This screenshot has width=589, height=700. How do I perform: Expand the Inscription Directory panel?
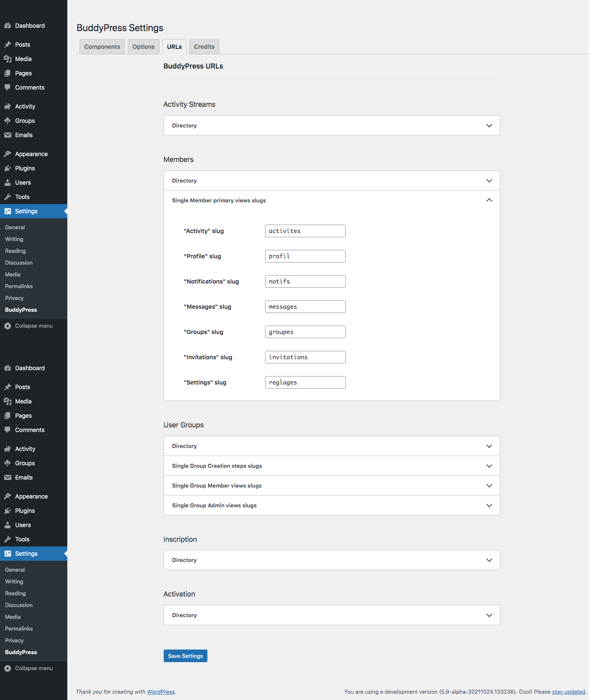(332, 560)
